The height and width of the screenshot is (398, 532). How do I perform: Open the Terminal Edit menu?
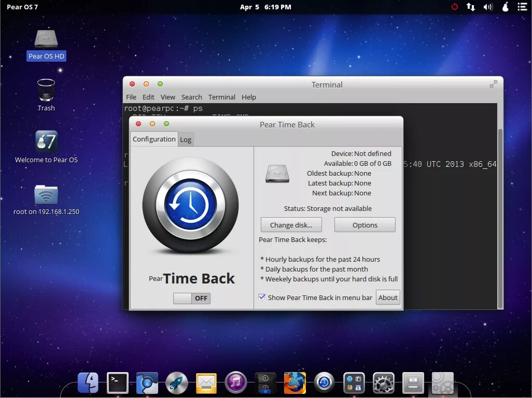click(148, 97)
